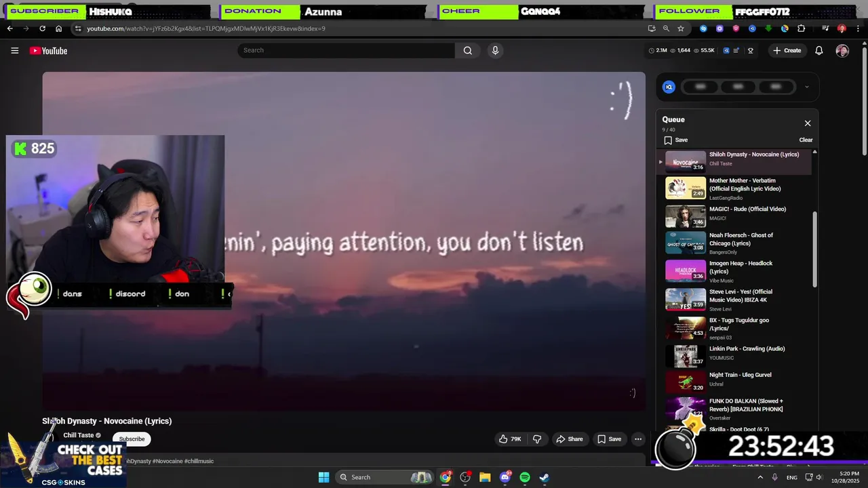Open the browser zoom magnifier icon
Viewport: 868px width, 488px height.
(x=666, y=28)
